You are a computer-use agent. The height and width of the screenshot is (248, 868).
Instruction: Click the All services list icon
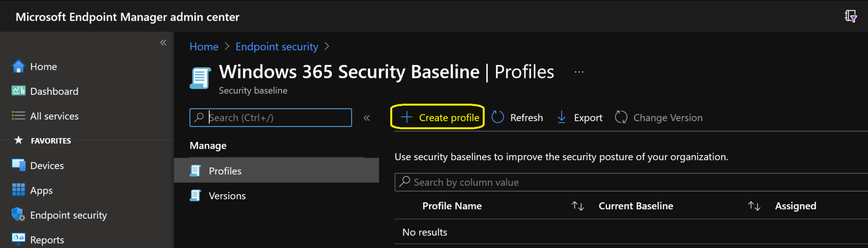coord(18,116)
